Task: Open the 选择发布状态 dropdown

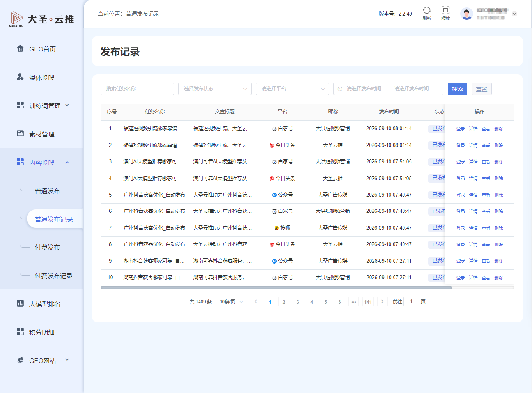Action: pos(215,89)
